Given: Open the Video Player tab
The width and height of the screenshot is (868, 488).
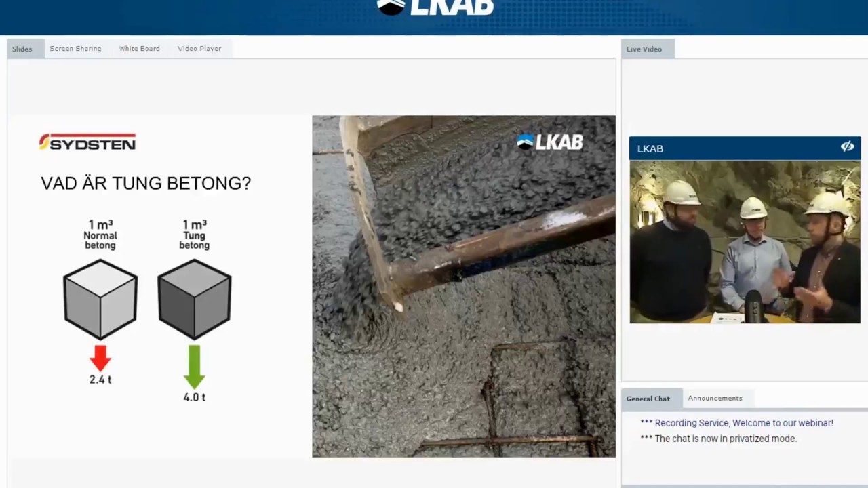Looking at the screenshot, I should tap(199, 49).
